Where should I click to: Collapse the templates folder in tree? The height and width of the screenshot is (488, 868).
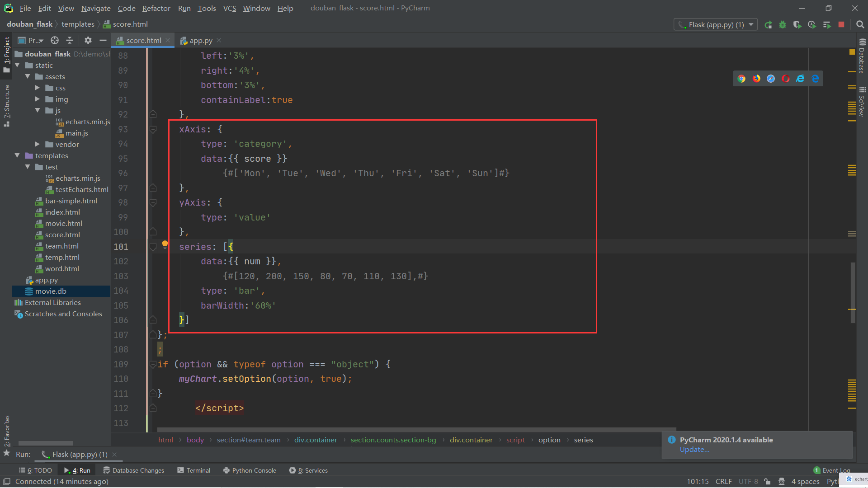pyautogui.click(x=17, y=155)
